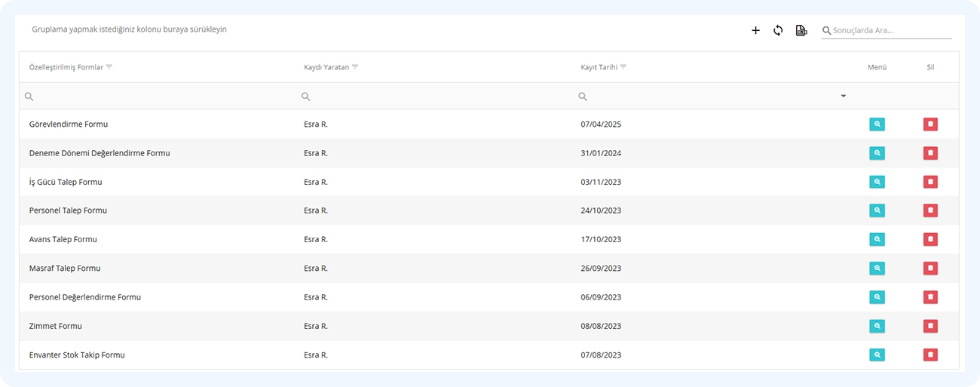
Task: Select the Personel Değerlendirme Formu row
Action: [489, 297]
